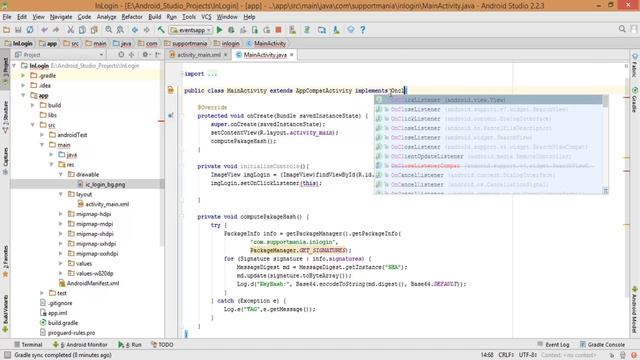This screenshot has height=360, width=640.
Task: Start debugging with the bug icon
Action: tap(231, 30)
